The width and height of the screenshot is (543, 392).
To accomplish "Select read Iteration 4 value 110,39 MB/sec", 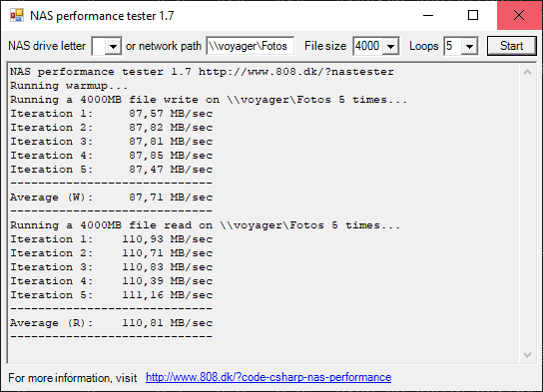I will click(x=168, y=281).
